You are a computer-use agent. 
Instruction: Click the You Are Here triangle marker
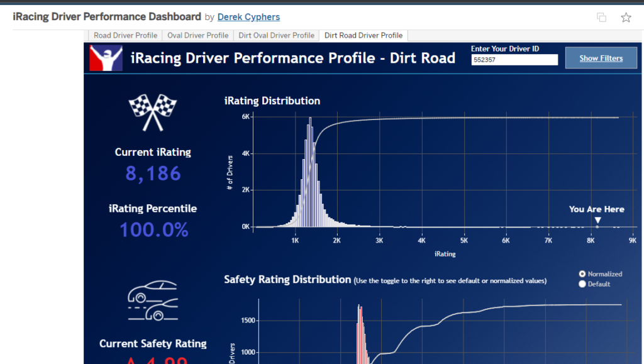[597, 220]
